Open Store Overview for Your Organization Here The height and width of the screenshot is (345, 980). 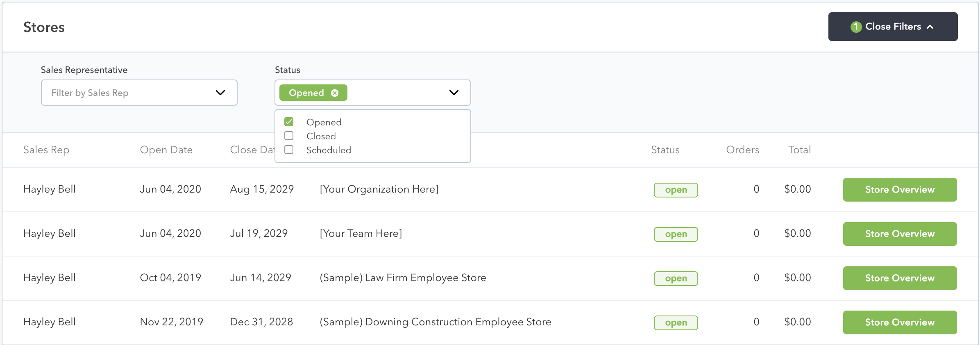coord(900,190)
